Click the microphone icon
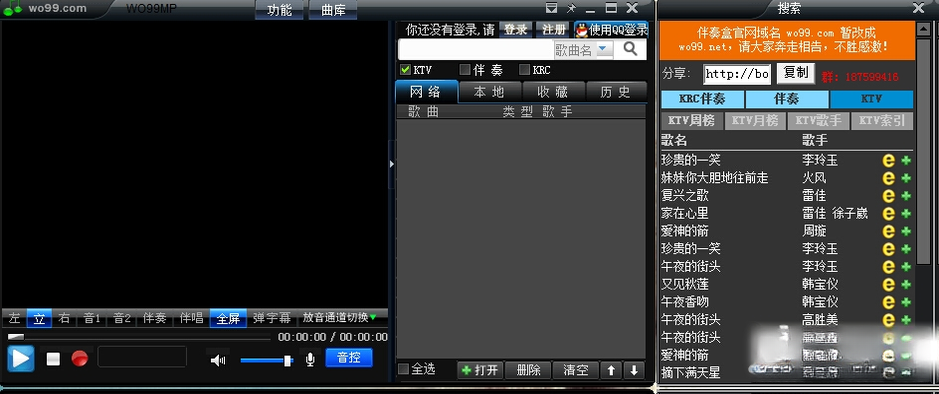This screenshot has width=939, height=394. tap(310, 359)
